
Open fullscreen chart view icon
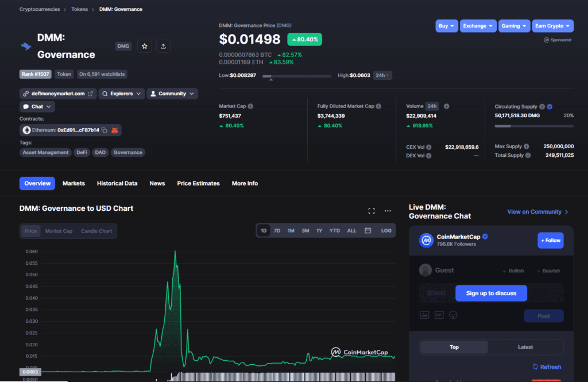(x=372, y=211)
